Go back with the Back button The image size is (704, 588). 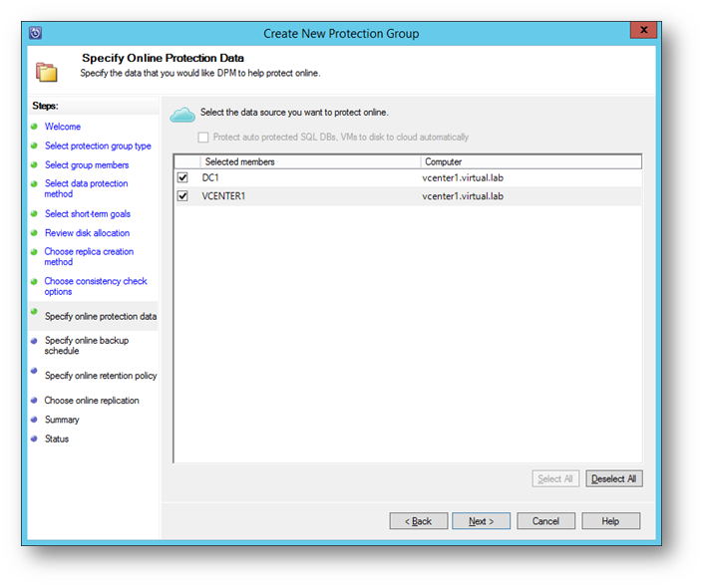tap(419, 521)
